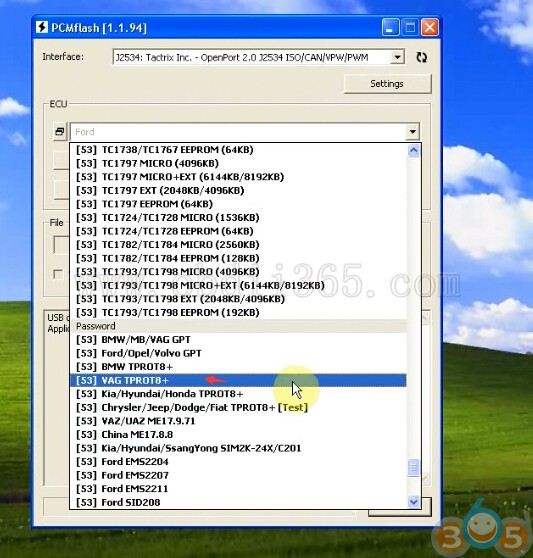Select Kia/Hyundai/Honda TPROT8+ entry

click(238, 394)
